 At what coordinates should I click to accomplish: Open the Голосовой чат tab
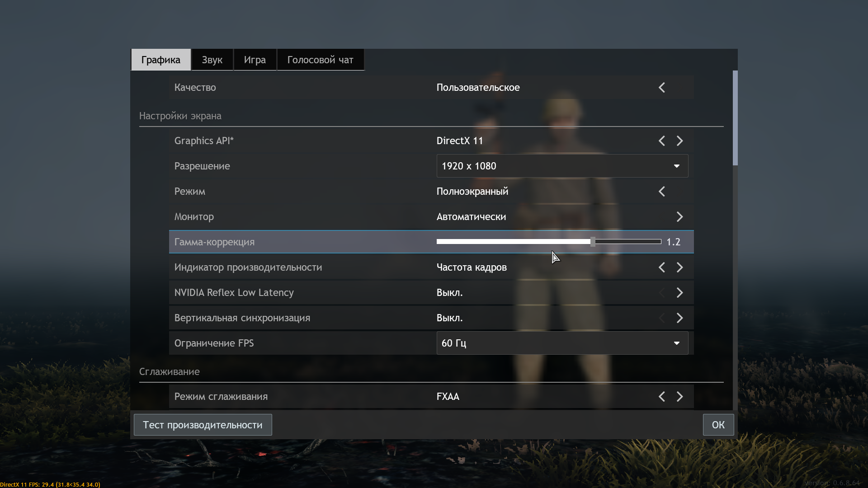pyautogui.click(x=320, y=60)
